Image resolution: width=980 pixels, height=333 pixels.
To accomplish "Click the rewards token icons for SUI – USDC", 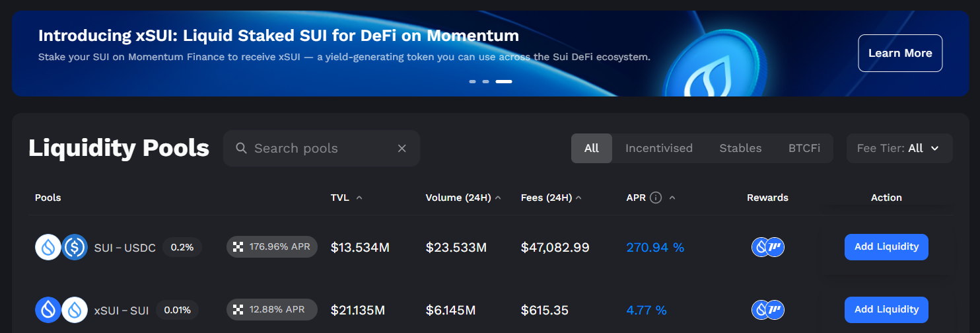I will (x=768, y=247).
